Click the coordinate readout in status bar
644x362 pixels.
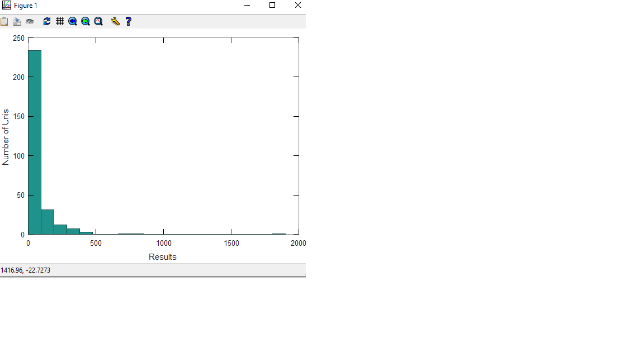click(26, 270)
